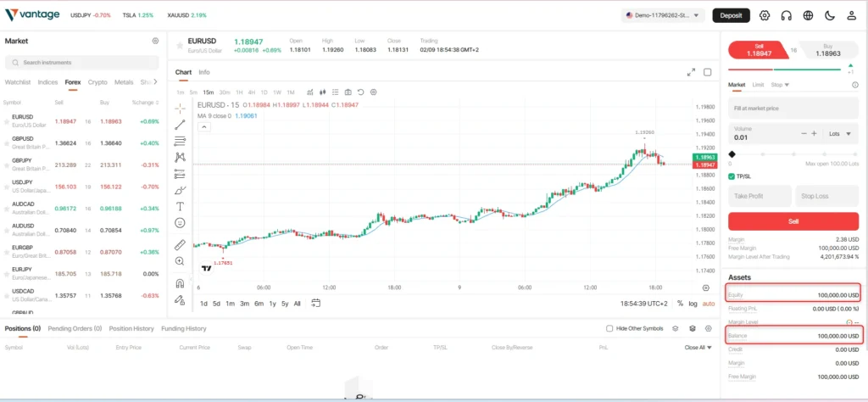
Task: Sort market list by %change
Action: point(146,103)
